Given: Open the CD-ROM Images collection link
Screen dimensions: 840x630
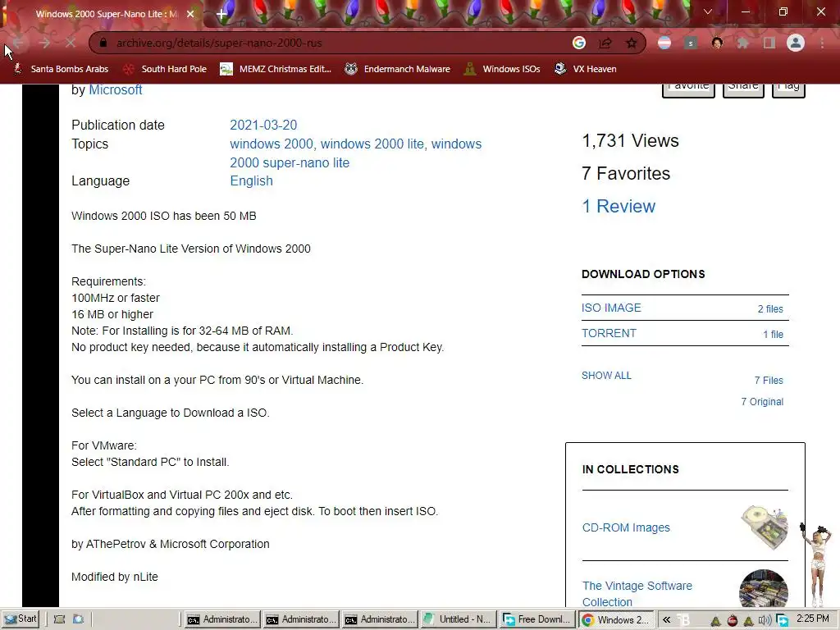Looking at the screenshot, I should 626,527.
